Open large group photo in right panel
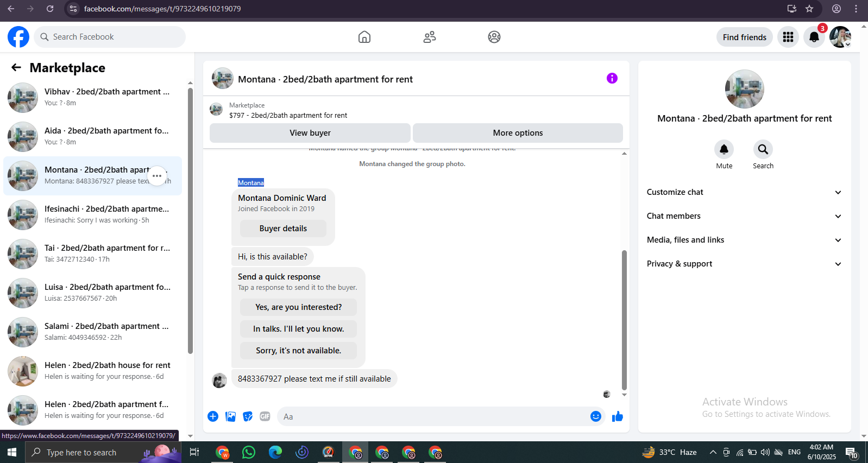 pyautogui.click(x=744, y=89)
